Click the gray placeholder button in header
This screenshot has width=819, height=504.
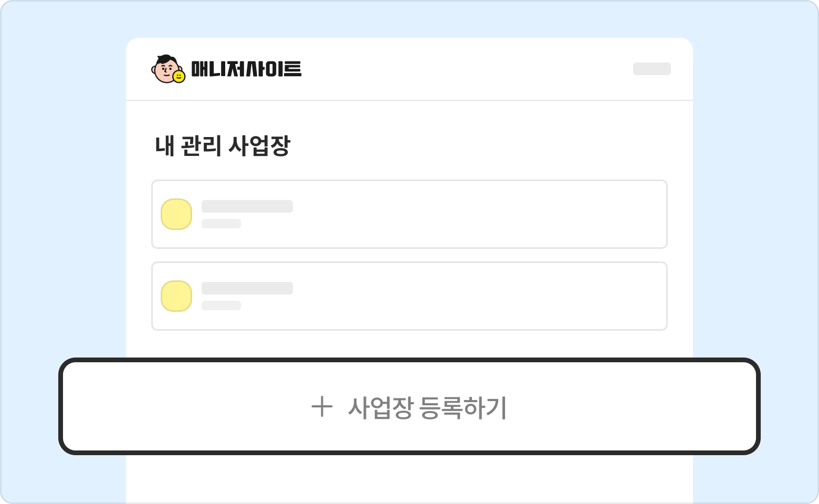pyautogui.click(x=652, y=69)
